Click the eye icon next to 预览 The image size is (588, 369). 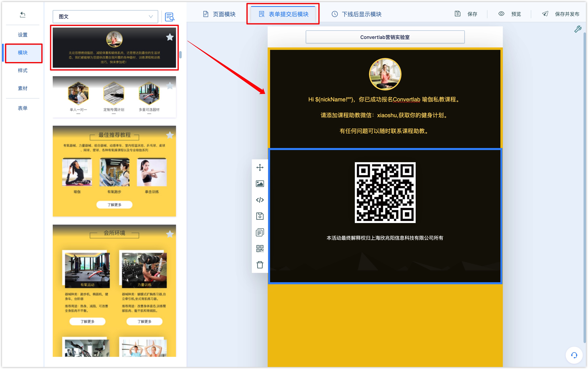tap(501, 14)
